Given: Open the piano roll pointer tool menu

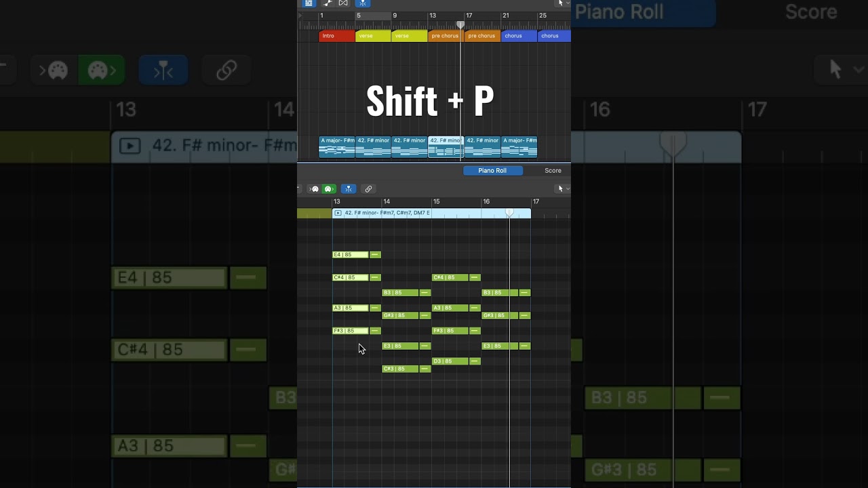Looking at the screenshot, I should click(x=563, y=189).
